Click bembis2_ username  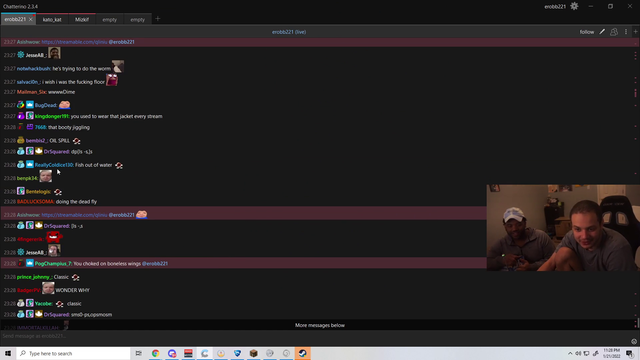37,141
